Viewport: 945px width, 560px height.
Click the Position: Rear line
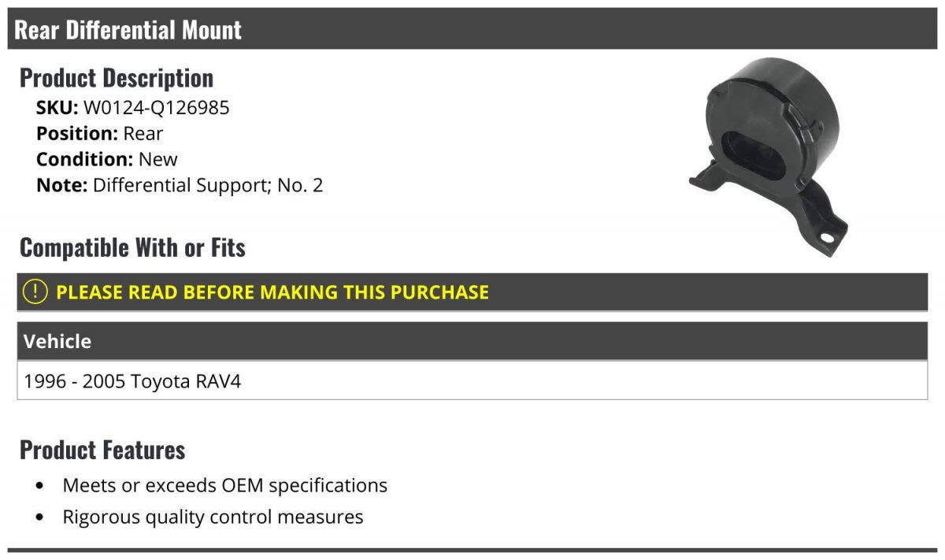pos(100,133)
